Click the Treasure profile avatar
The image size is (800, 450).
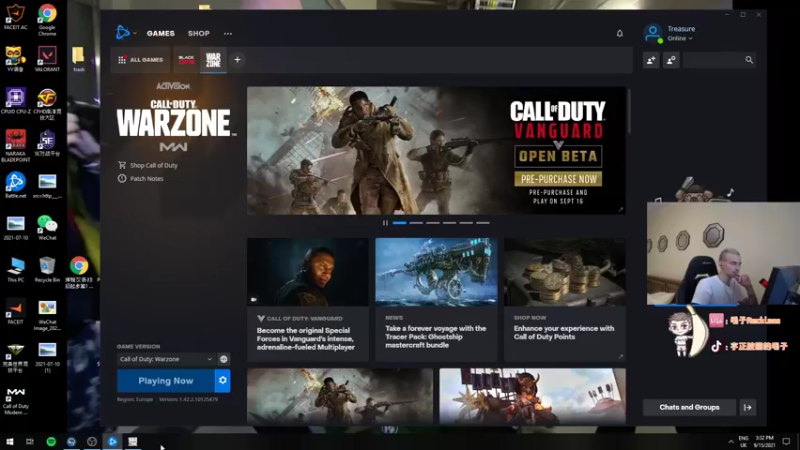click(653, 33)
